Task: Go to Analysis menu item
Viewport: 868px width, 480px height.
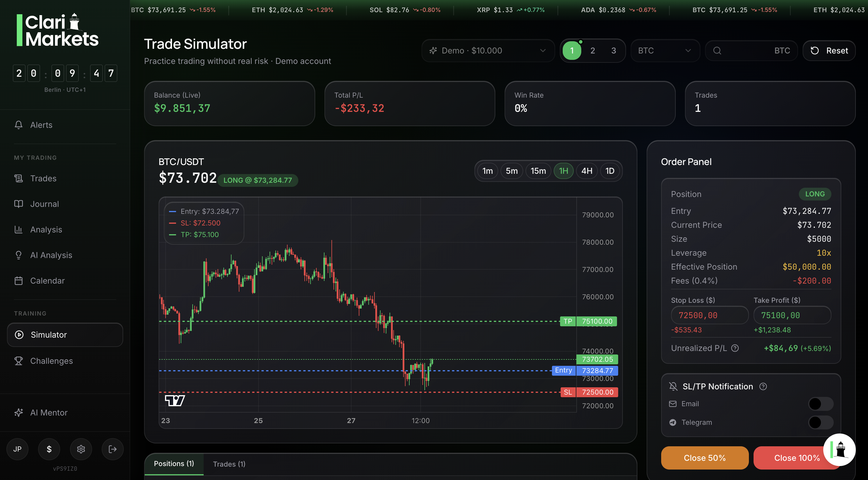Action: point(65,230)
